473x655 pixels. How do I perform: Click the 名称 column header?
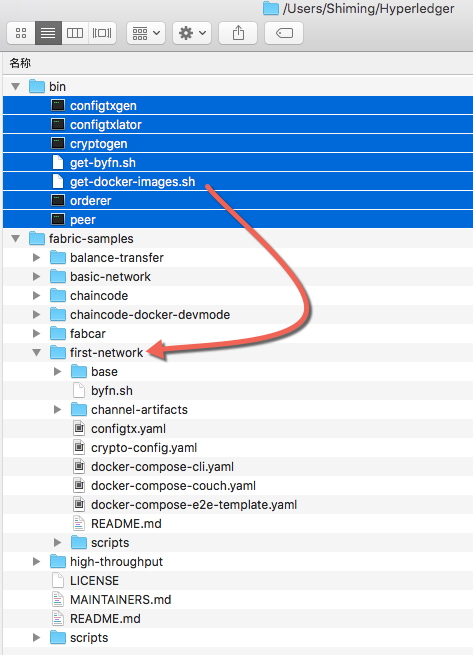click(x=20, y=63)
